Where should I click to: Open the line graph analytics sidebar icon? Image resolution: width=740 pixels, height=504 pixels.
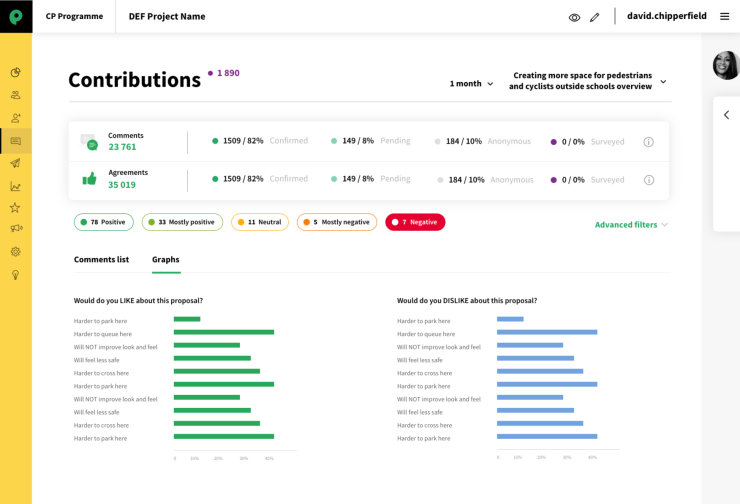click(15, 186)
